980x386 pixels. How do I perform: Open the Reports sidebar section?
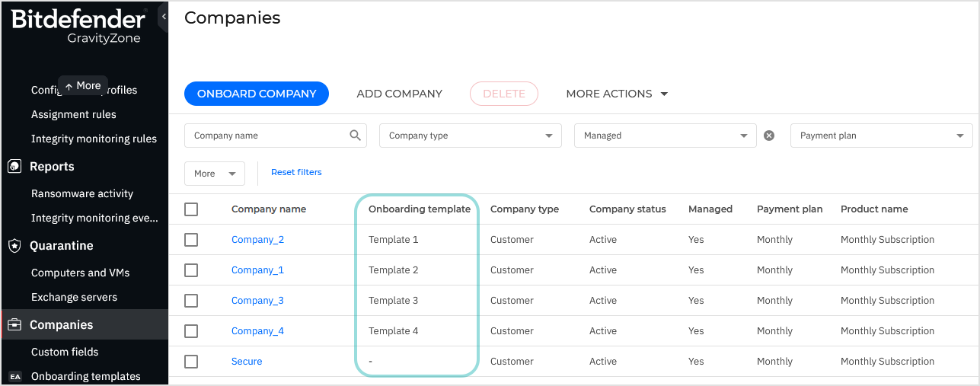tap(52, 166)
